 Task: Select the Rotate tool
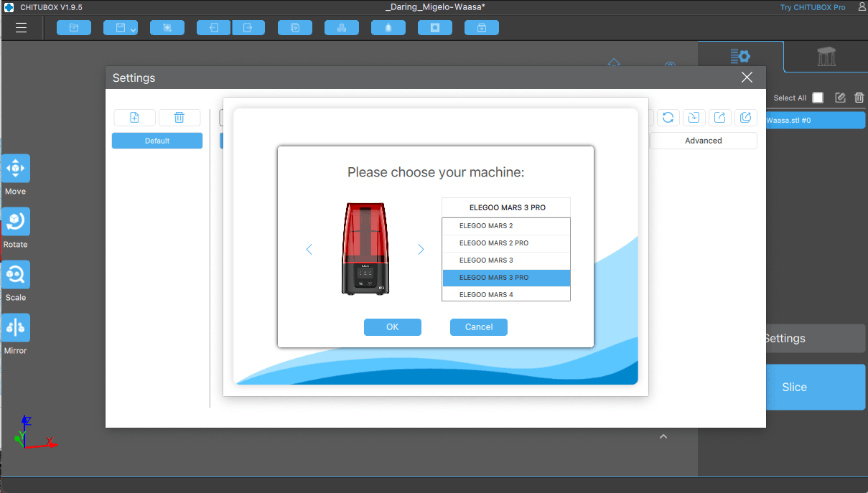tap(15, 222)
